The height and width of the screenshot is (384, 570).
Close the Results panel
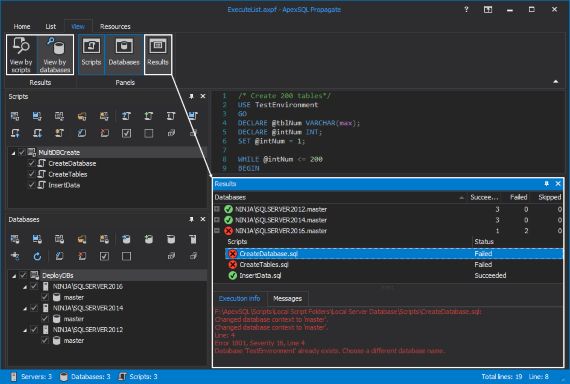[x=558, y=184]
